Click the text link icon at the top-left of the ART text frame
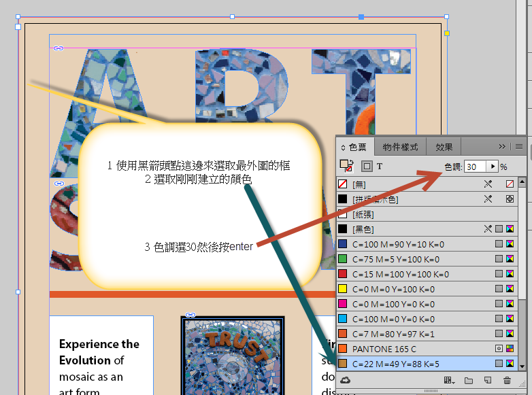This screenshot has width=532, height=395. tap(59, 48)
